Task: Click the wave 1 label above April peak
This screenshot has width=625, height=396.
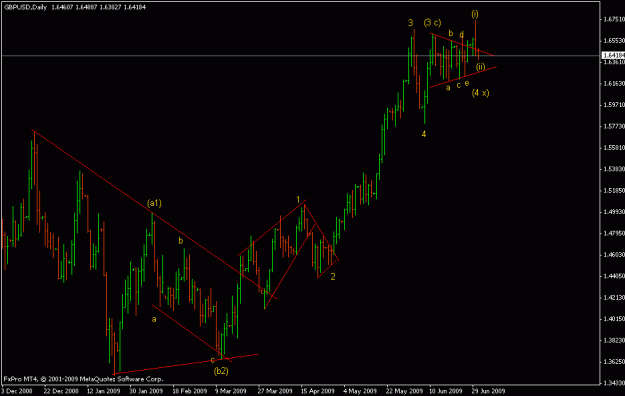Action: point(298,199)
